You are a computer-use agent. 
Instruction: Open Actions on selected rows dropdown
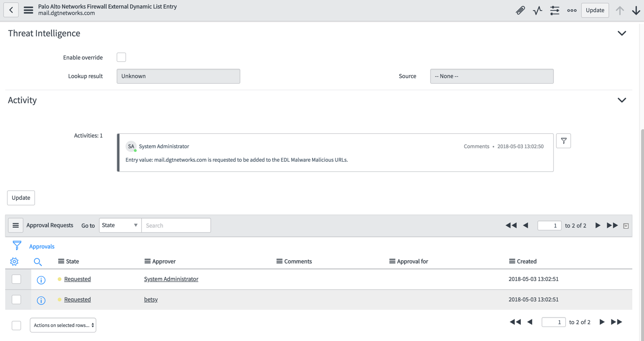point(63,325)
